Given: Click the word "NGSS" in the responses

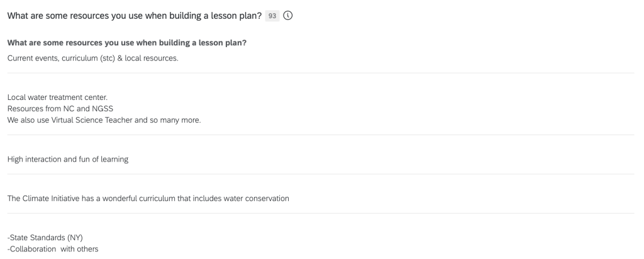Looking at the screenshot, I should tap(101, 109).
